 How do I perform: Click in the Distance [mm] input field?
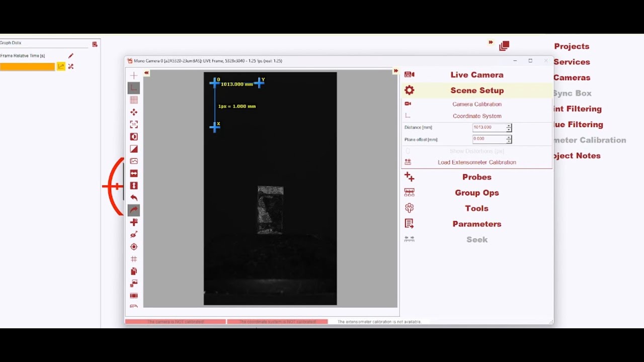coord(489,128)
